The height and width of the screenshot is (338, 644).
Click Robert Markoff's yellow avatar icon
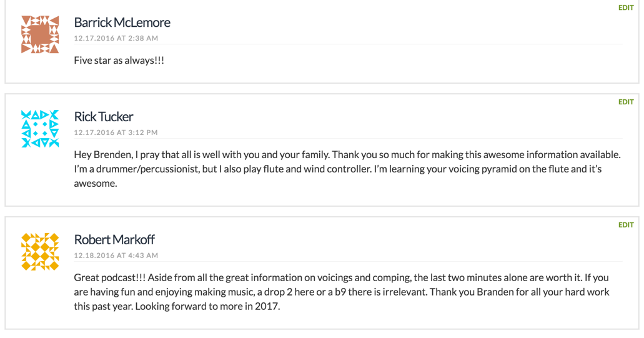pyautogui.click(x=40, y=252)
